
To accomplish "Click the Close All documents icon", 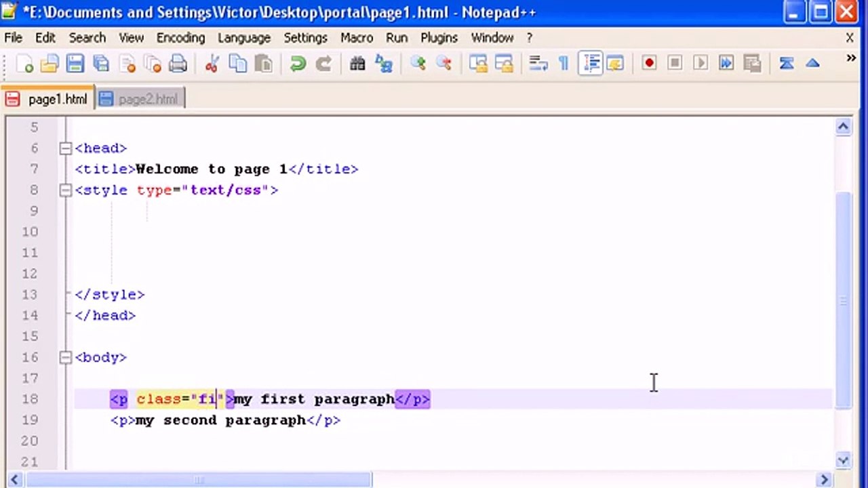I will pos(153,64).
